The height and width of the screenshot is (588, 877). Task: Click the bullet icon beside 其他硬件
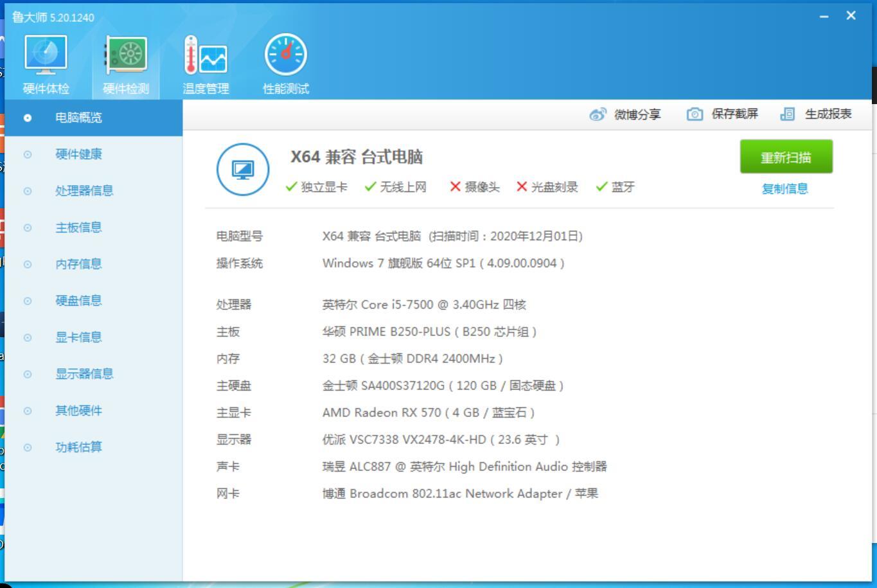coord(28,411)
